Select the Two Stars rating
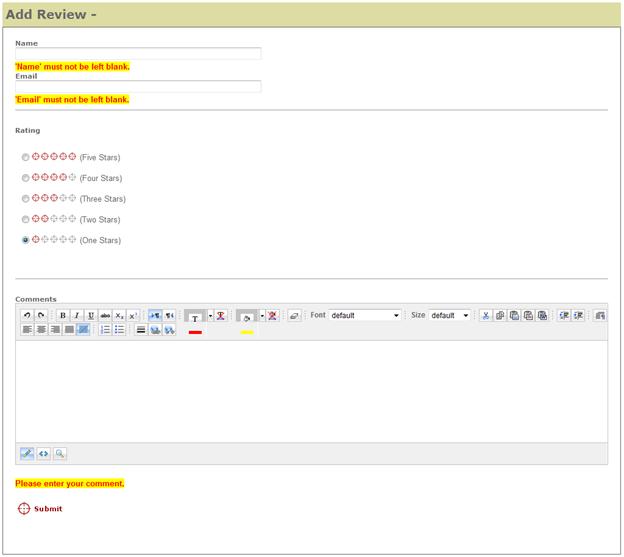 [x=25, y=219]
